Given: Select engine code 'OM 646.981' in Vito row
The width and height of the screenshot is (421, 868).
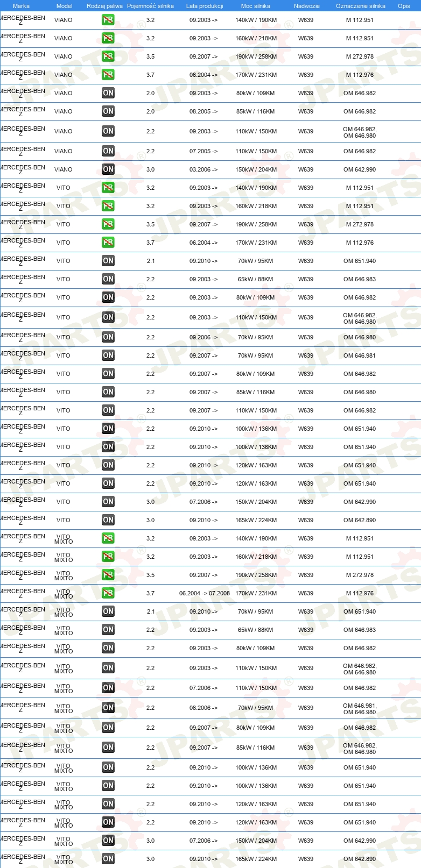Looking at the screenshot, I should tap(360, 355).
